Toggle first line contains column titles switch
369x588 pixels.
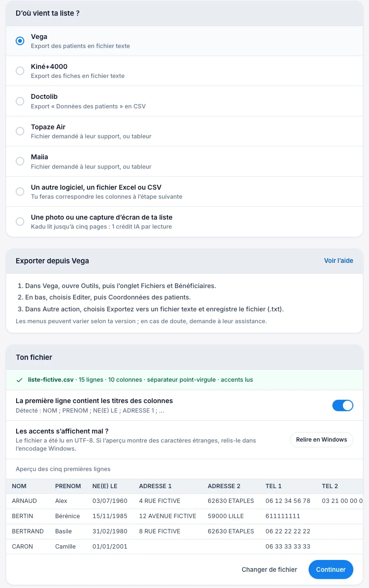[x=342, y=405]
